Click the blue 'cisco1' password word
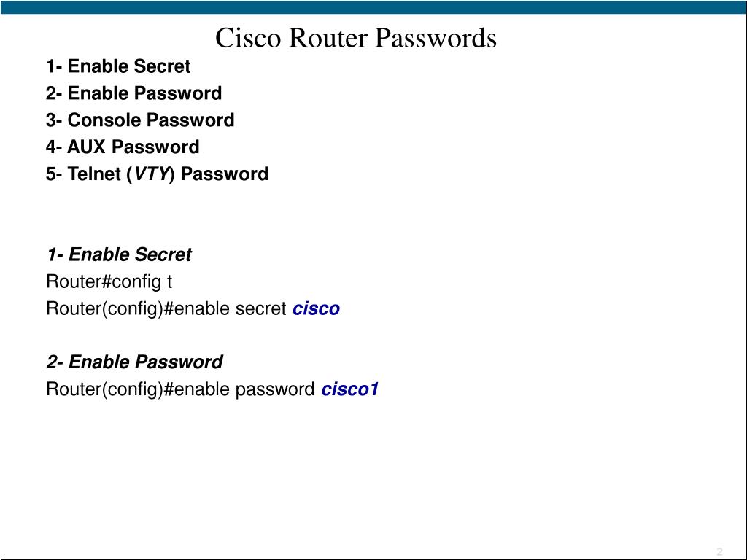This screenshot has height=560, width=747. (x=350, y=389)
